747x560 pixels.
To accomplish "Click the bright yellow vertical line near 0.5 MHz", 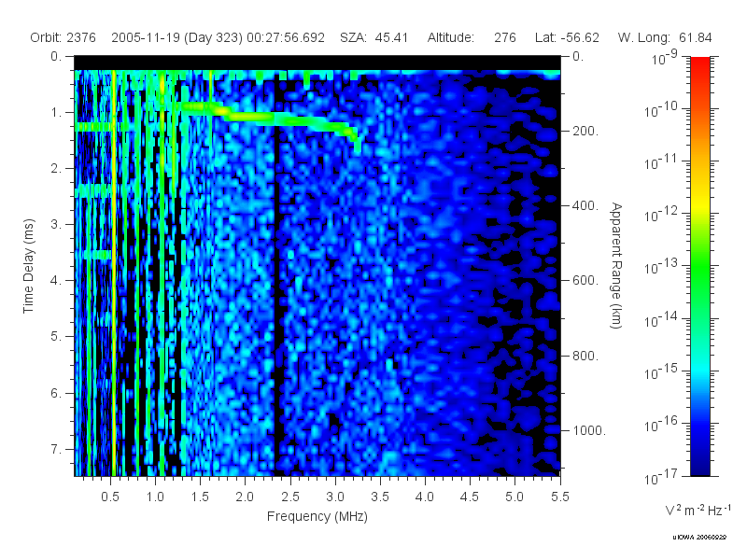I will click(113, 273).
